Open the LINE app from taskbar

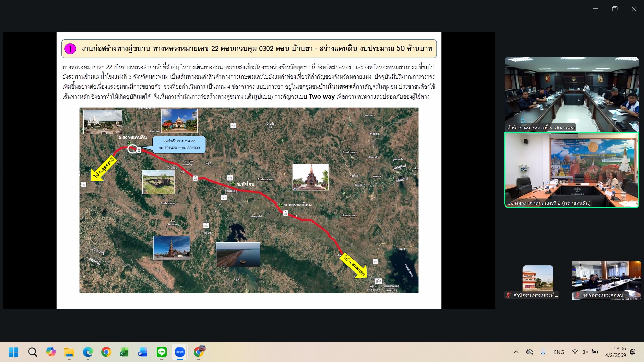point(162,352)
